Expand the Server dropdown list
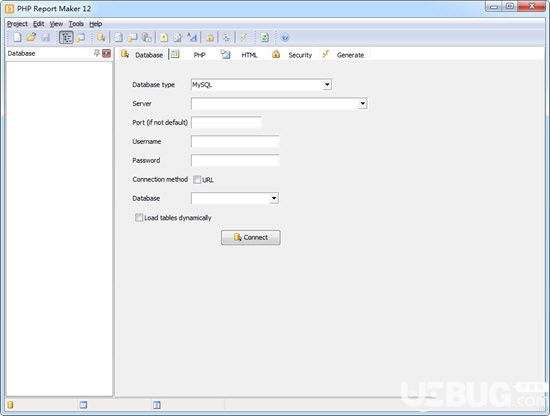 363,103
